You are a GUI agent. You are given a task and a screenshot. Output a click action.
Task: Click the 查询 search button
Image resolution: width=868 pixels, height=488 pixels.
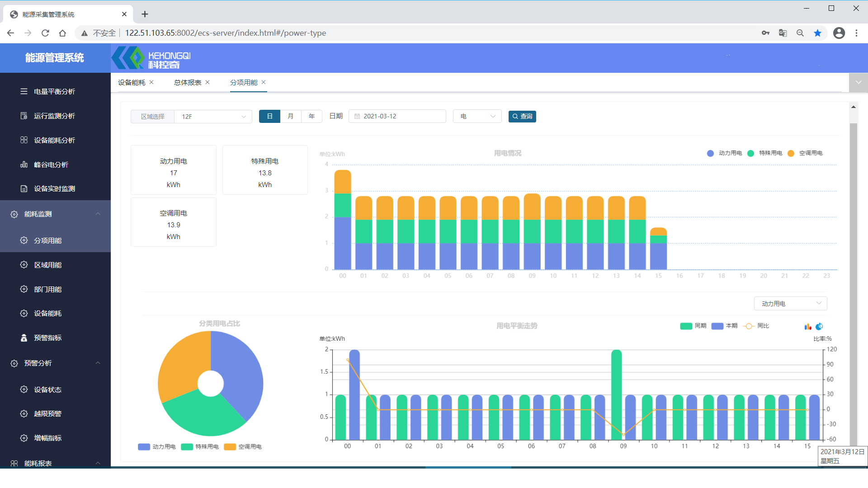[522, 117]
